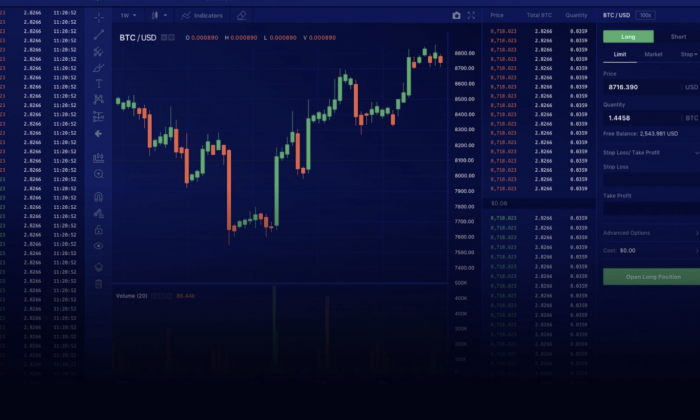
Task: Click the 8000.00 price axis label
Action: (x=465, y=176)
